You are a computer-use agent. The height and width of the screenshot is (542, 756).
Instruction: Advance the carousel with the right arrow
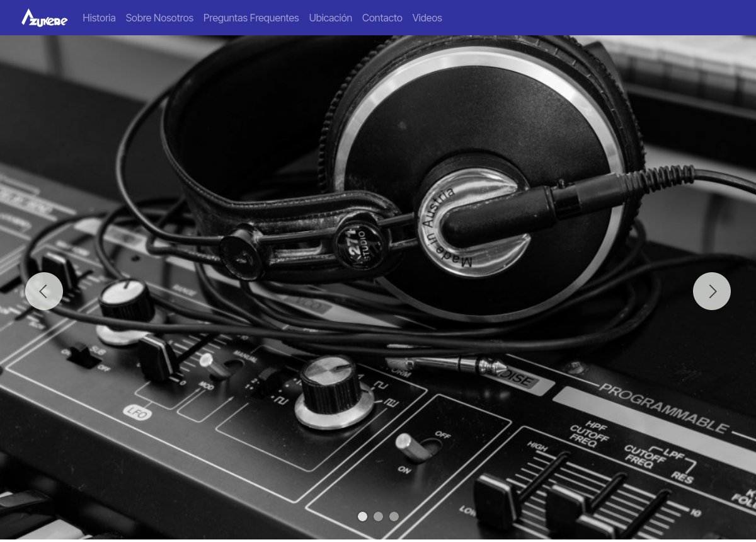[712, 291]
